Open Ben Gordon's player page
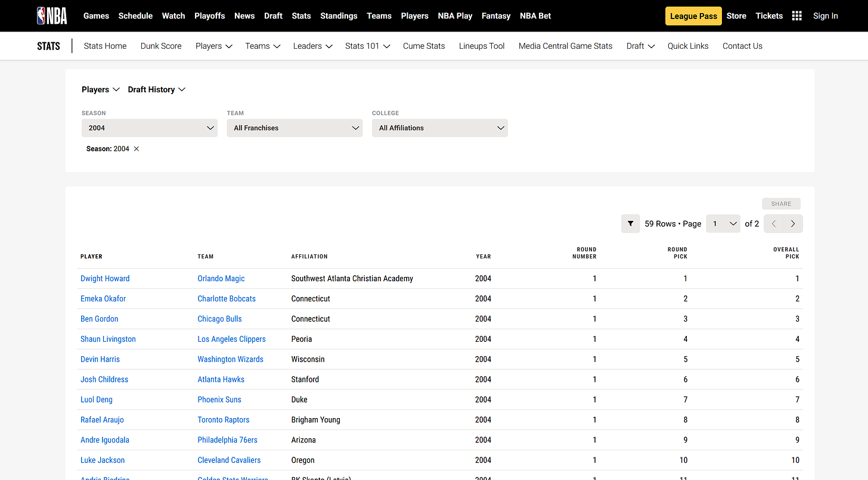The height and width of the screenshot is (480, 868). [x=100, y=319]
